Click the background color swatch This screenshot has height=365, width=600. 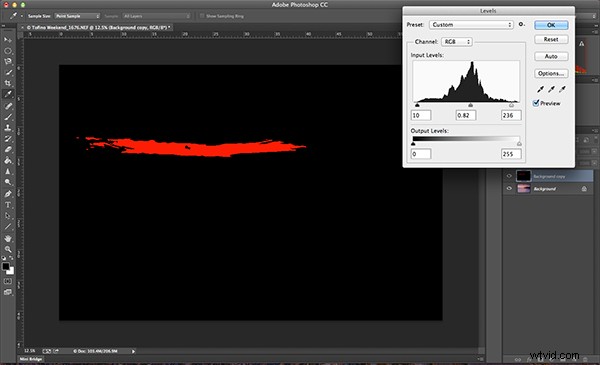10,270
